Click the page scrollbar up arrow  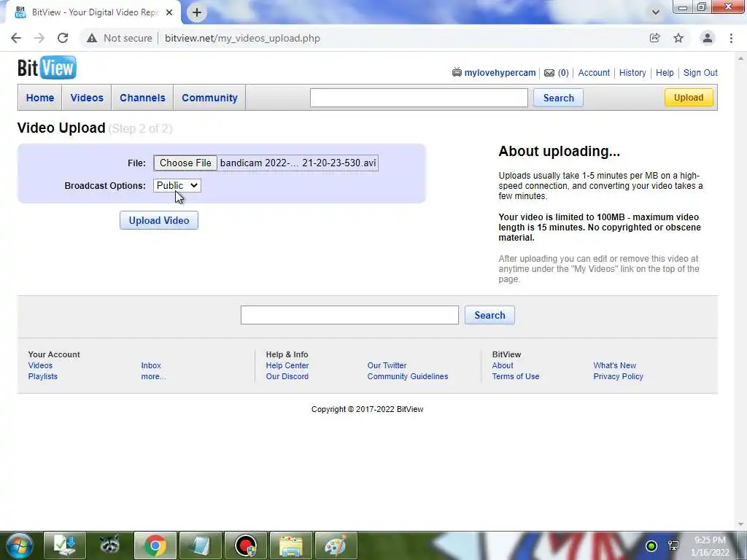click(741, 58)
